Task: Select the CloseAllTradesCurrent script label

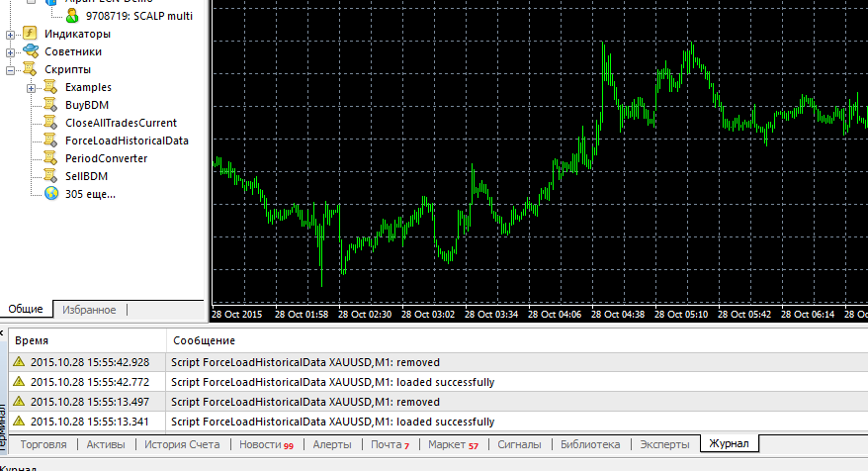Action: [x=121, y=123]
